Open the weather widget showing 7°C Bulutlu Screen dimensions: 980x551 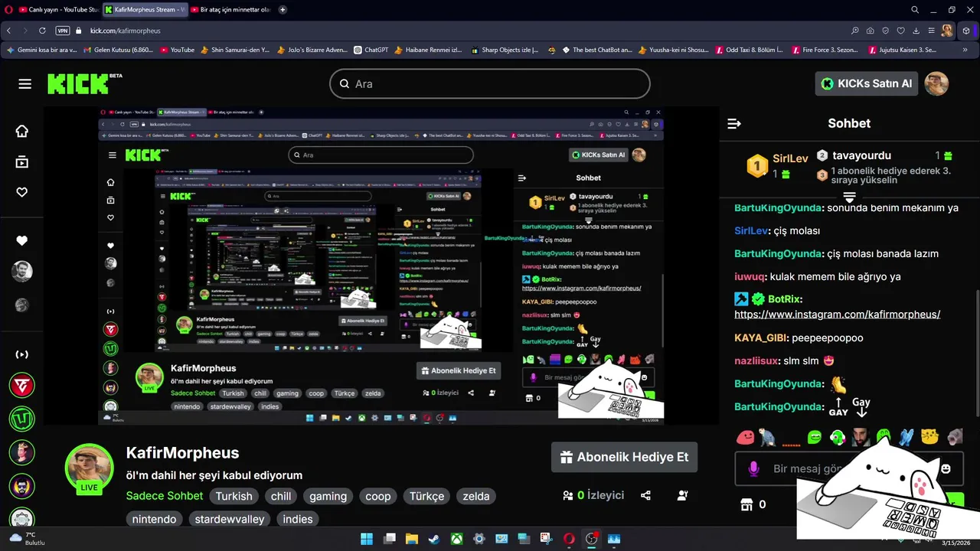(28, 539)
